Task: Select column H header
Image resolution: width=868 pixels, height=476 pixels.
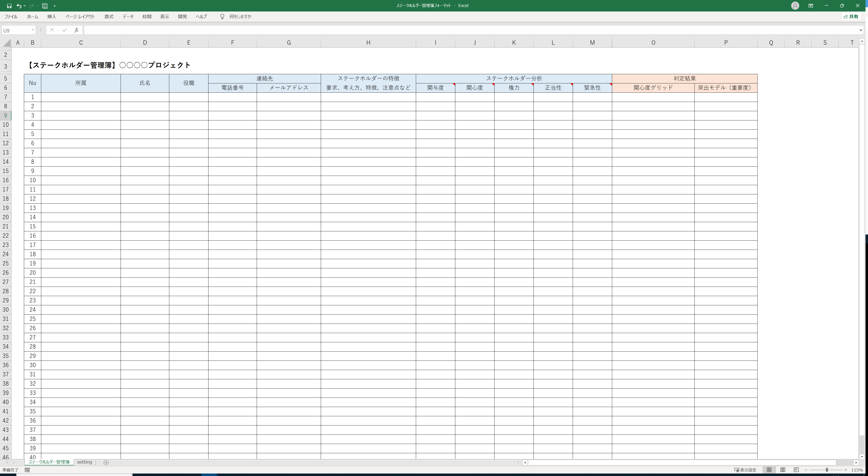Action: coord(368,42)
